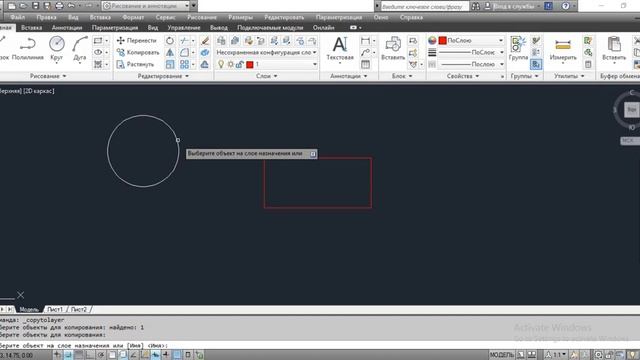This screenshot has height=360, width=640.
Task: Toggle the layer freeze sun icon
Action: 231,64
